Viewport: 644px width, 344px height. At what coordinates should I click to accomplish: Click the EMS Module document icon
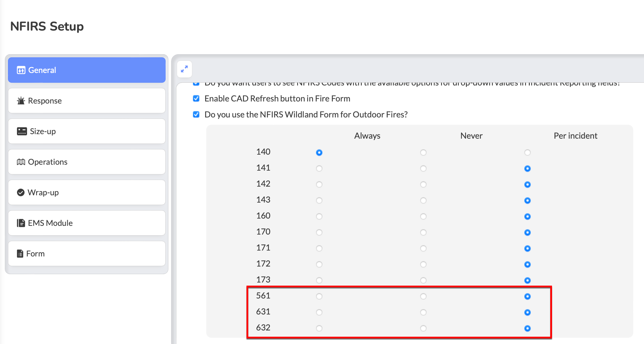pos(21,223)
